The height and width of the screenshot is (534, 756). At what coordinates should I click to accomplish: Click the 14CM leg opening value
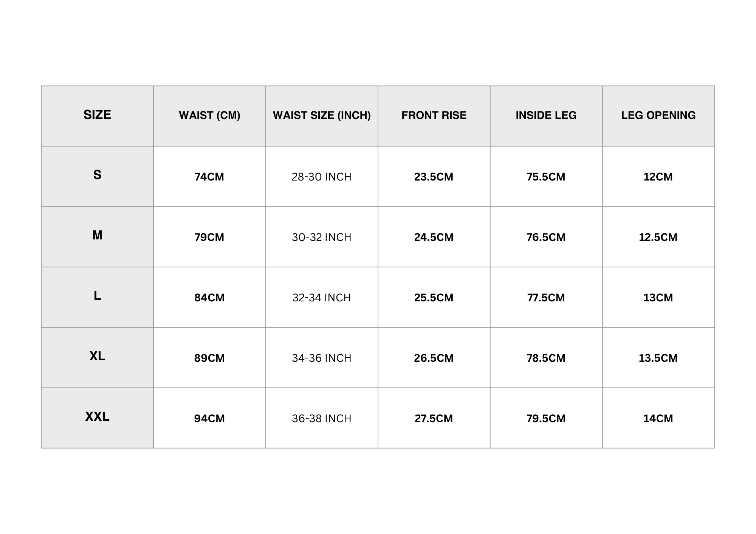click(x=658, y=418)
